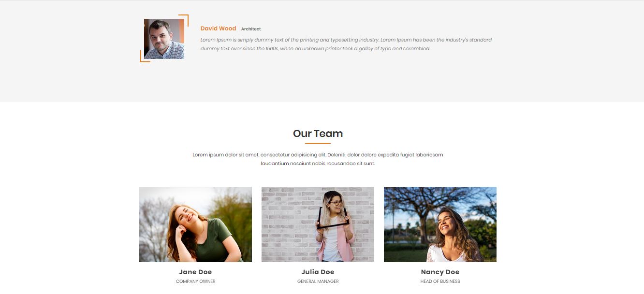Click the Jane Doe name link

click(x=195, y=272)
